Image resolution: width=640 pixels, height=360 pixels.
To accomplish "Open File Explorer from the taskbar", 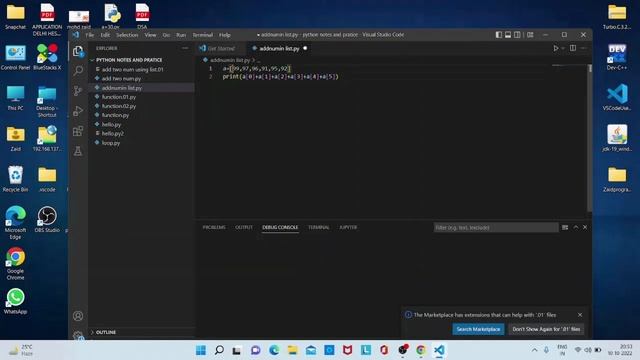I will point(293,350).
